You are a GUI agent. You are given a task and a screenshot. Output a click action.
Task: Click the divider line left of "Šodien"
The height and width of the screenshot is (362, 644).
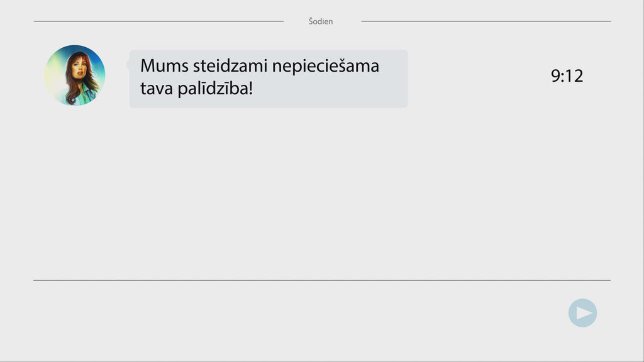(x=158, y=21)
